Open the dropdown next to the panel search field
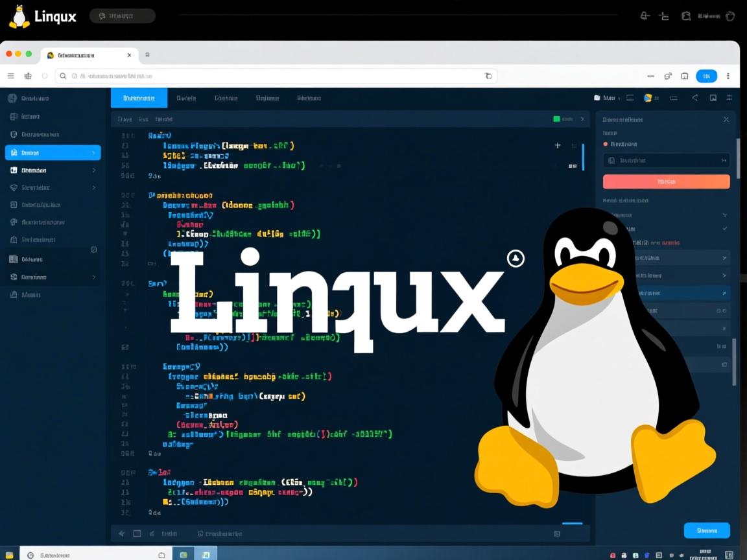The height and width of the screenshot is (560, 747). tap(724, 160)
